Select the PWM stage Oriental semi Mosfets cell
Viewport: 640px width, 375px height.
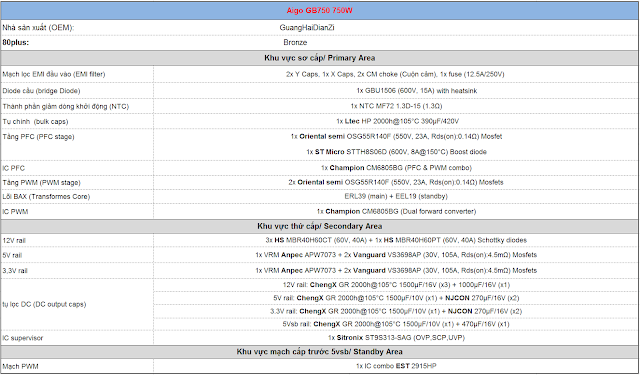point(396,182)
